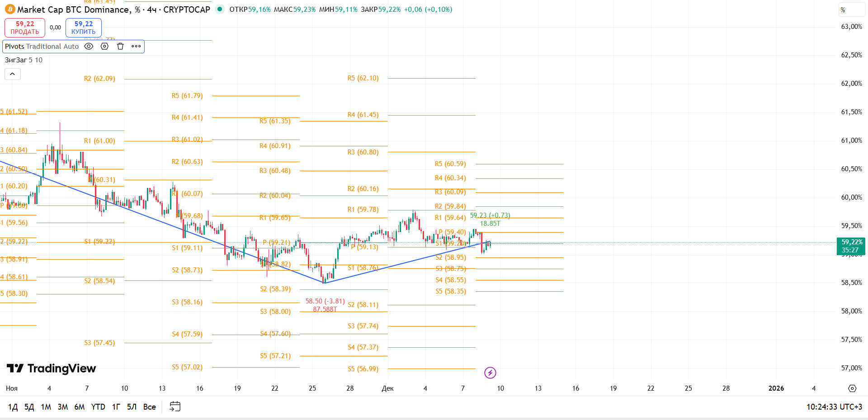868x420 pixels.
Task: Click the Дек month label on time axis
Action: [387, 388]
